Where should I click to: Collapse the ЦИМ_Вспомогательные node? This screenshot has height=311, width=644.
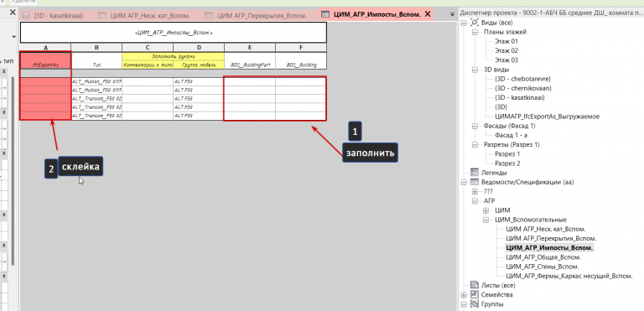486,220
